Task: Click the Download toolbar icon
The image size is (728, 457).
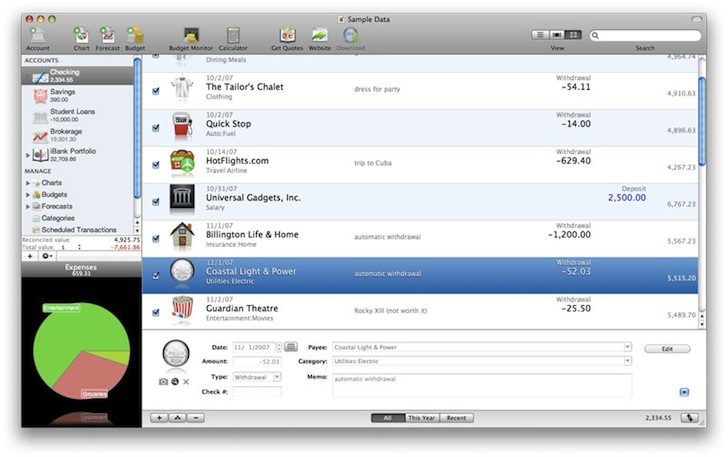Action: point(351,36)
